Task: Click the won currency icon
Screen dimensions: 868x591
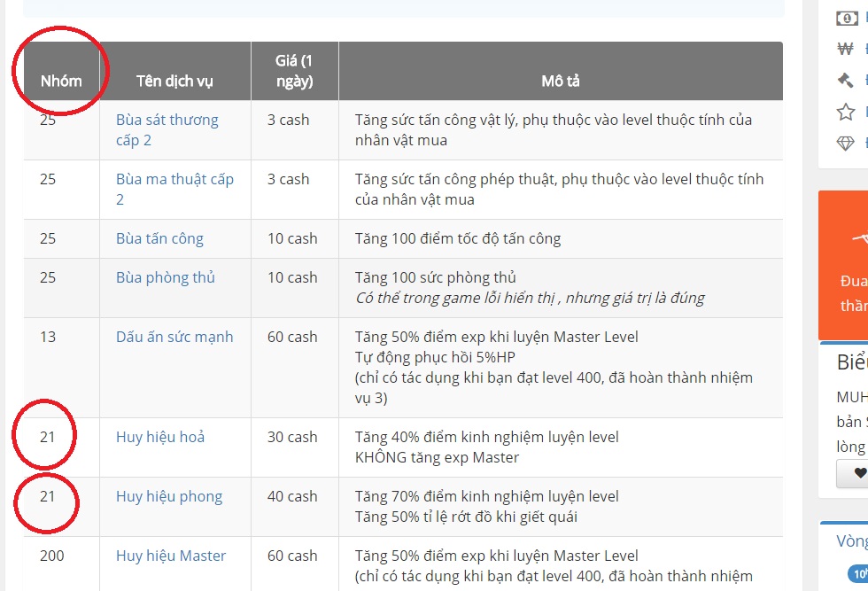Action: [x=846, y=49]
